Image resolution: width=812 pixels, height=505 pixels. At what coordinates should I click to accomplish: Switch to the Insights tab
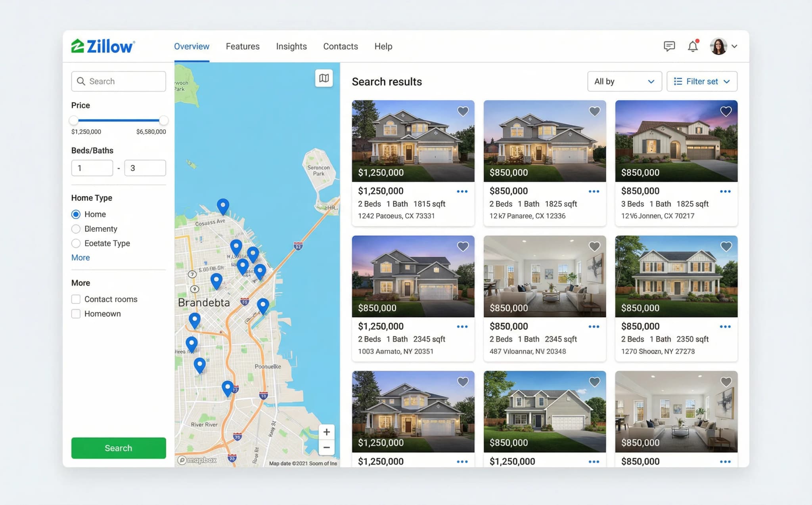point(291,46)
